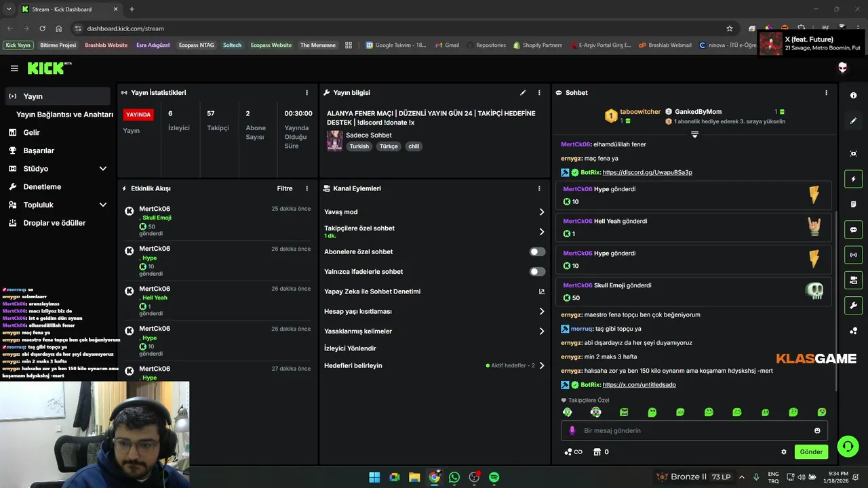Screen dimensions: 868x488
Task: Edit stream info with the pencil icon
Action: [523, 93]
